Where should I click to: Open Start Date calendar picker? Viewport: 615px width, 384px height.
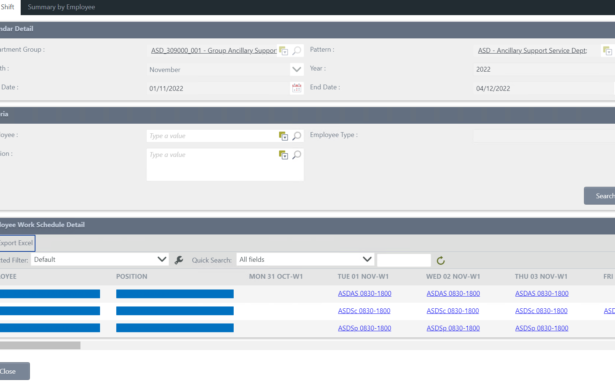point(297,88)
